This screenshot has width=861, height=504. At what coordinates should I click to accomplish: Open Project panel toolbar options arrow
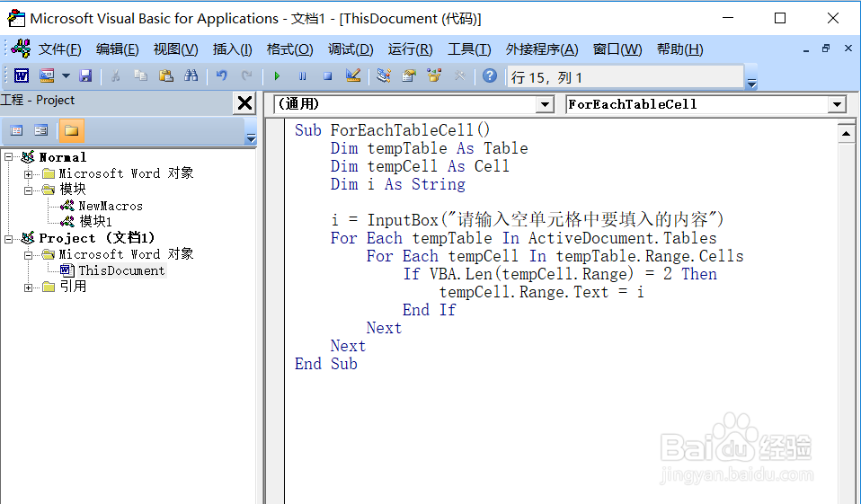(251, 138)
